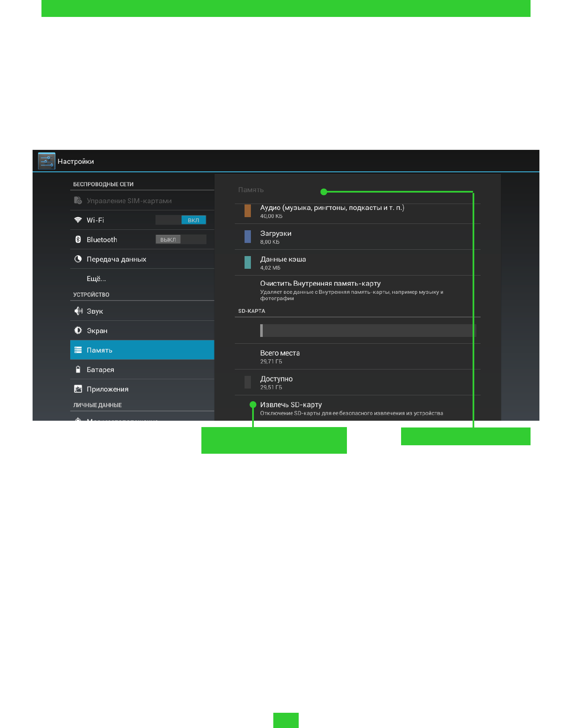The image size is (572, 728).
Task: Click the SD card storage usage bar
Action: pyautogui.click(x=368, y=331)
